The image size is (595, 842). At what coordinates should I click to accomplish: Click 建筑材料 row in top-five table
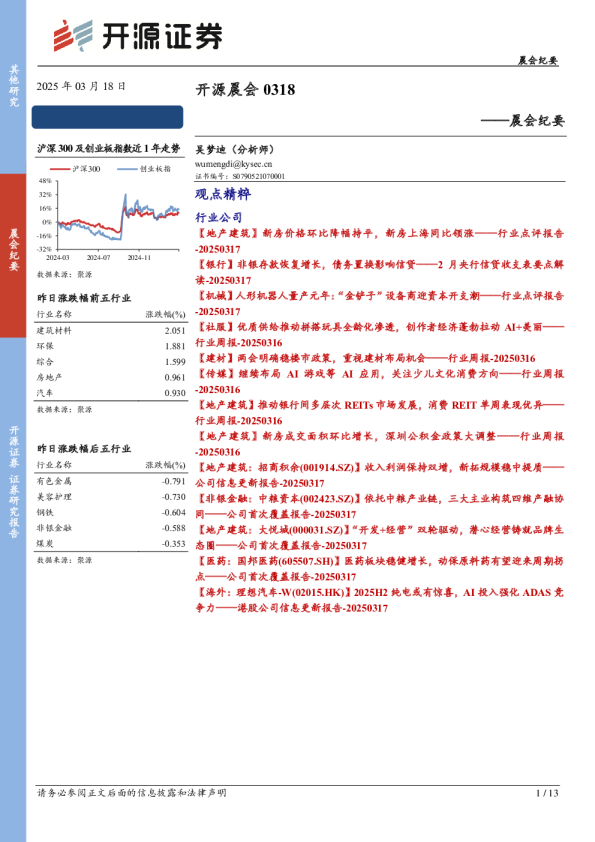(x=111, y=330)
